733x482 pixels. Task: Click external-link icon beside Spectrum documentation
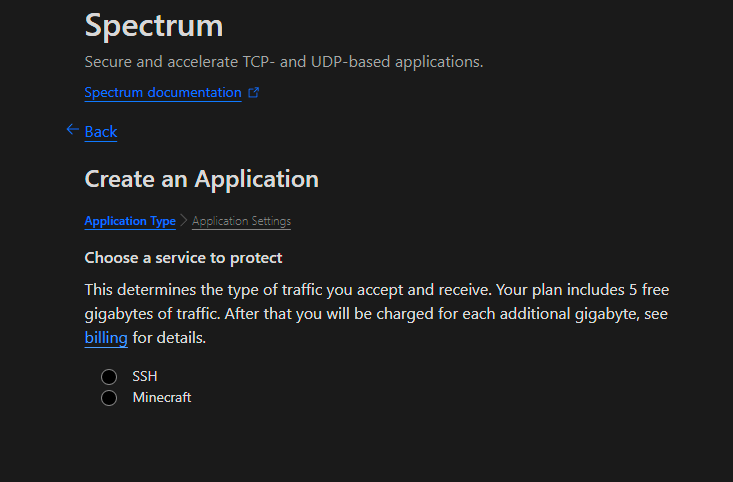(x=253, y=93)
